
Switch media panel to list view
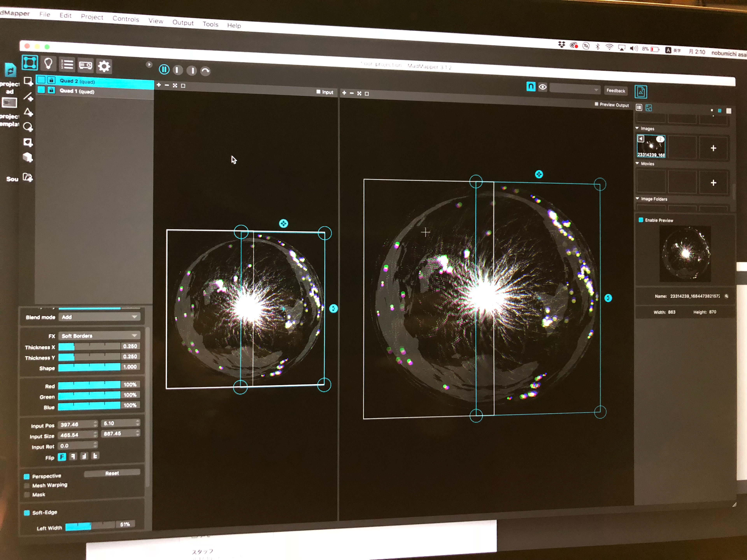(x=639, y=107)
